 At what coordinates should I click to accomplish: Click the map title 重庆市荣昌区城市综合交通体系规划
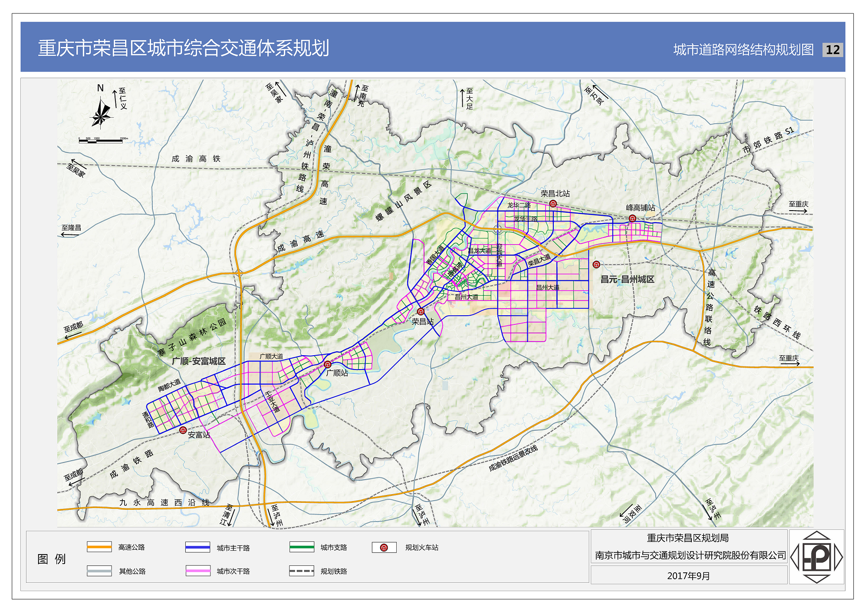tap(183, 48)
